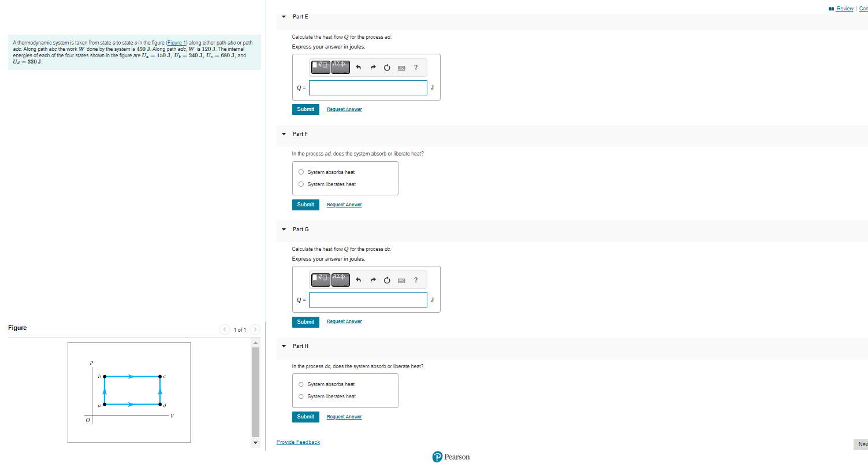Click the help question mark in Part G toolbar

coord(416,280)
